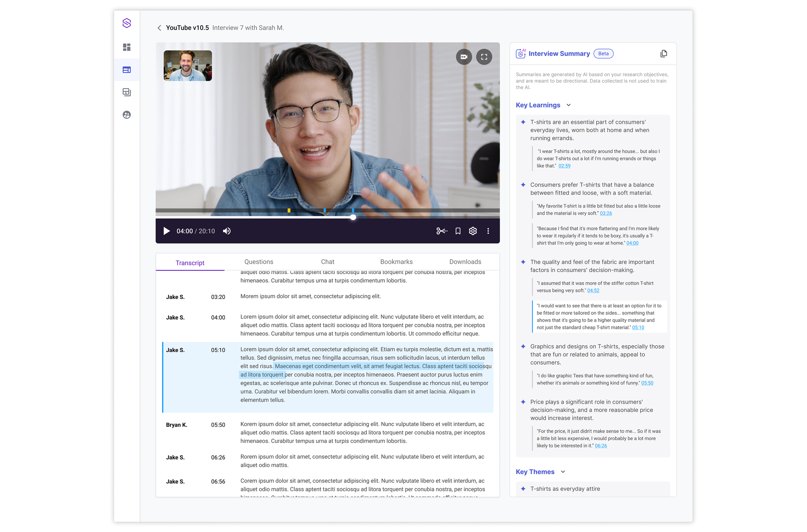Click the yellow marker on the timeline

(289, 211)
